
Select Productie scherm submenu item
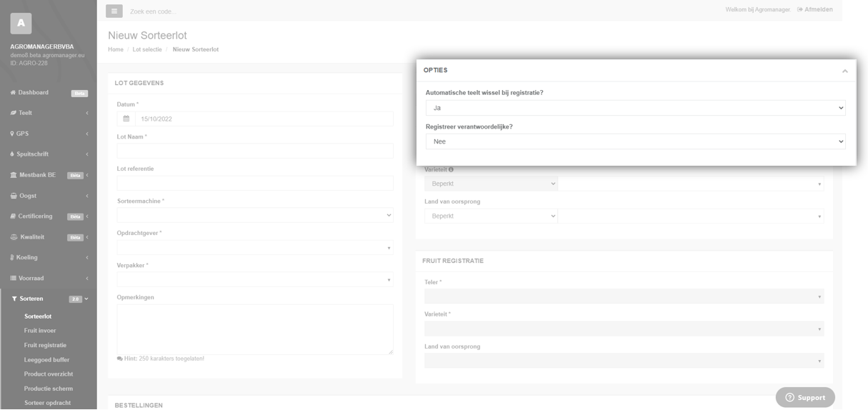49,389
